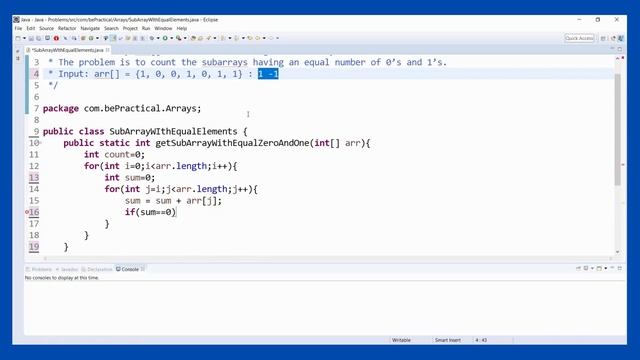Click the highlighted '1 -1' text on line 4
640x360 pixels.
(x=268, y=74)
